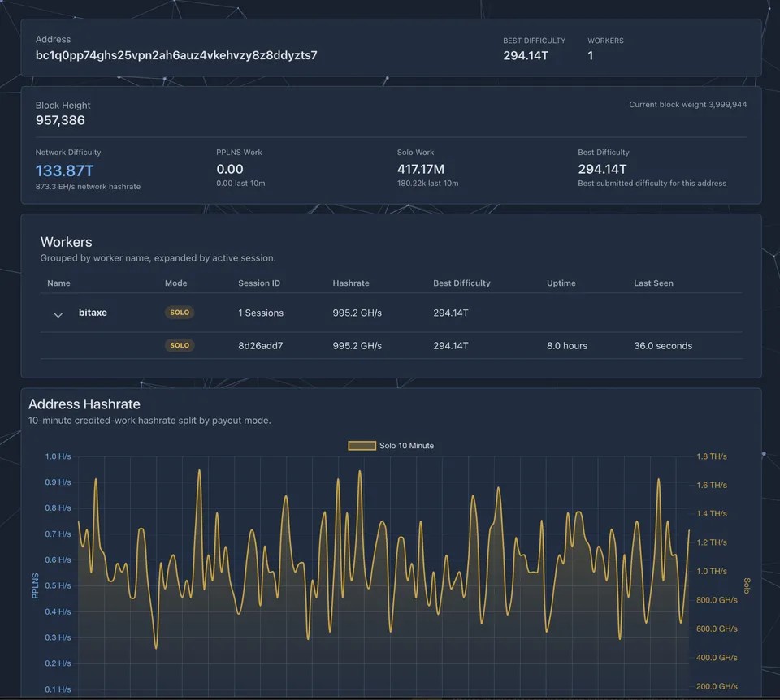
Task: Sort workers by Name column header
Action: click(x=58, y=283)
